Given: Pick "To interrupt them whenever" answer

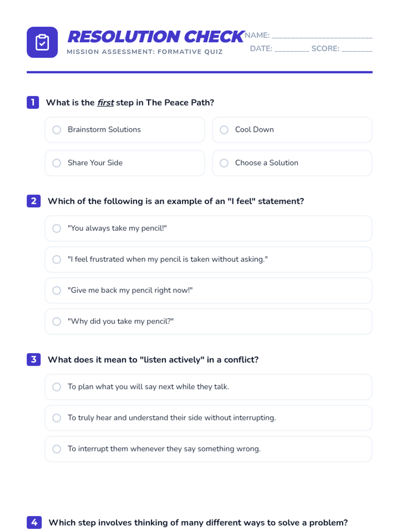Looking at the screenshot, I should (208, 449).
